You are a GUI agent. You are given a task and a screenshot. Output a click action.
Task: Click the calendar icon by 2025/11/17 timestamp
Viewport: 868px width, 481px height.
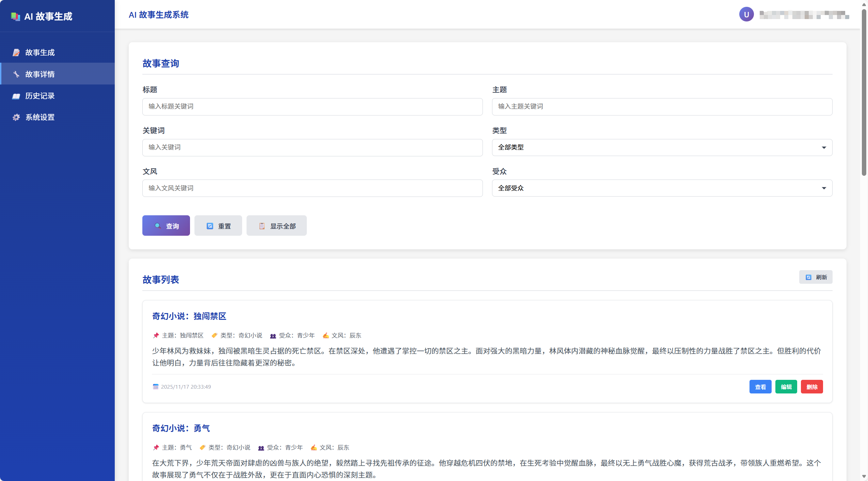point(156,387)
